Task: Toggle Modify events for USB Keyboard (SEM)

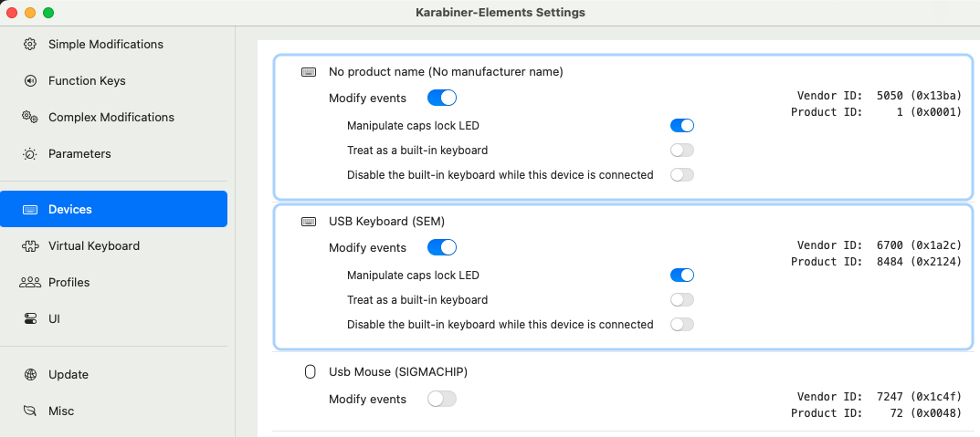Action: tap(442, 248)
